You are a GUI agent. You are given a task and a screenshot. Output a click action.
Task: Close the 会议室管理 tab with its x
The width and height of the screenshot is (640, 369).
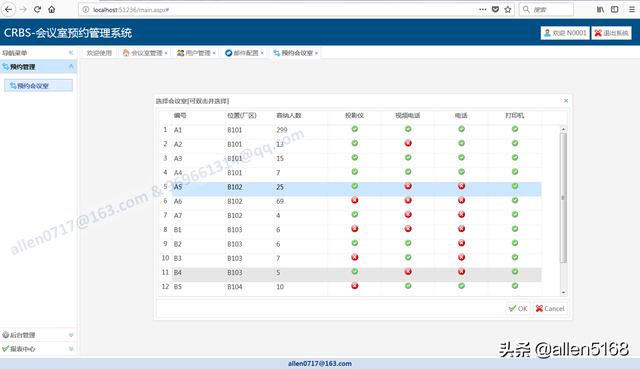click(166, 53)
